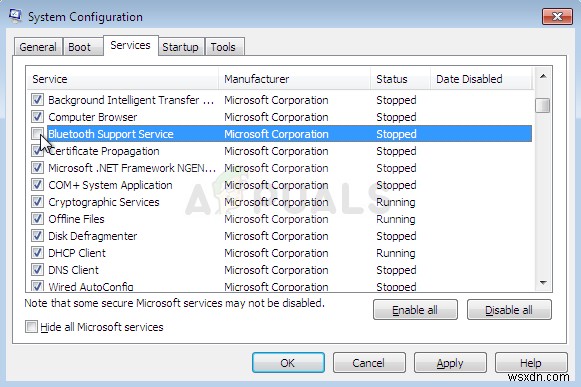Select the Wired AutoConfig service name
581x387 pixels.
(91, 286)
